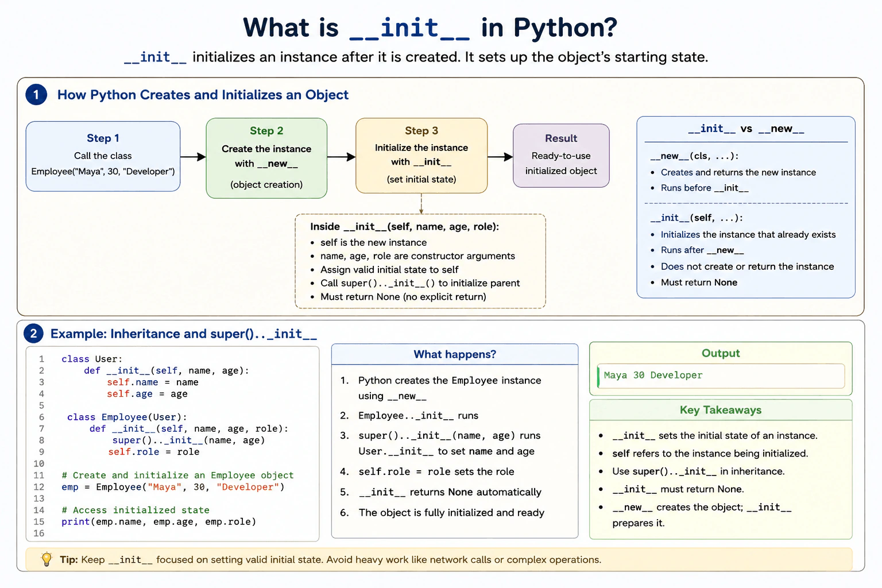
Task: Click the circled 1 badge before How Python Creates
Action: (36, 95)
